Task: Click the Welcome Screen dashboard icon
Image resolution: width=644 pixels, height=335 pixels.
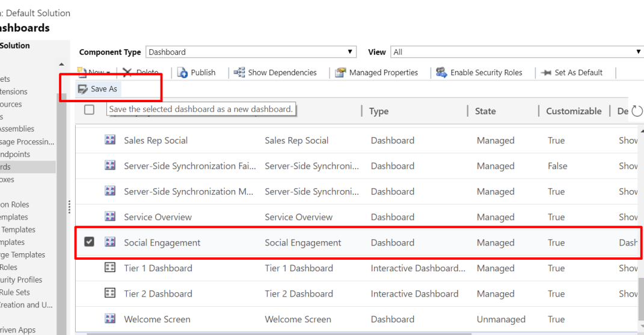Action: [x=110, y=319]
